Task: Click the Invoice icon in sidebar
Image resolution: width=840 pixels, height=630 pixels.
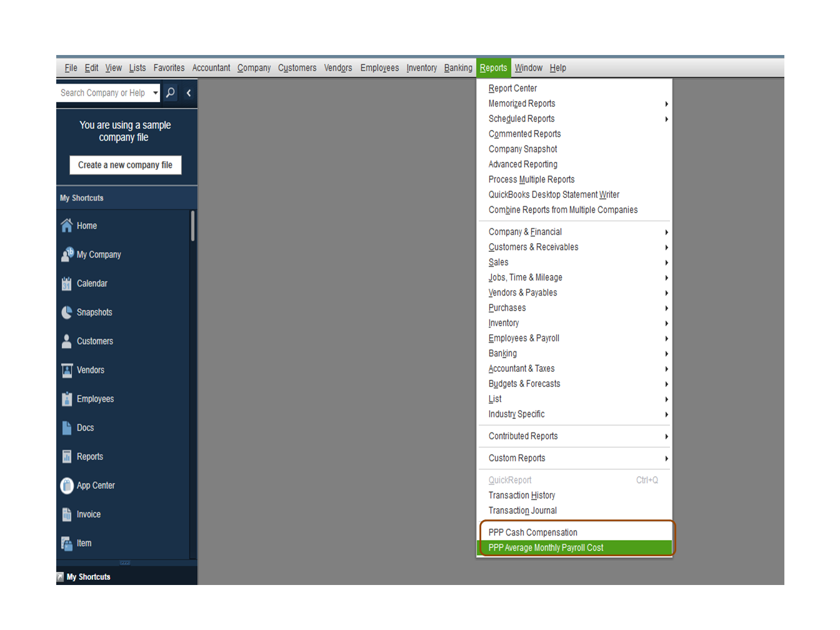Action: point(67,514)
